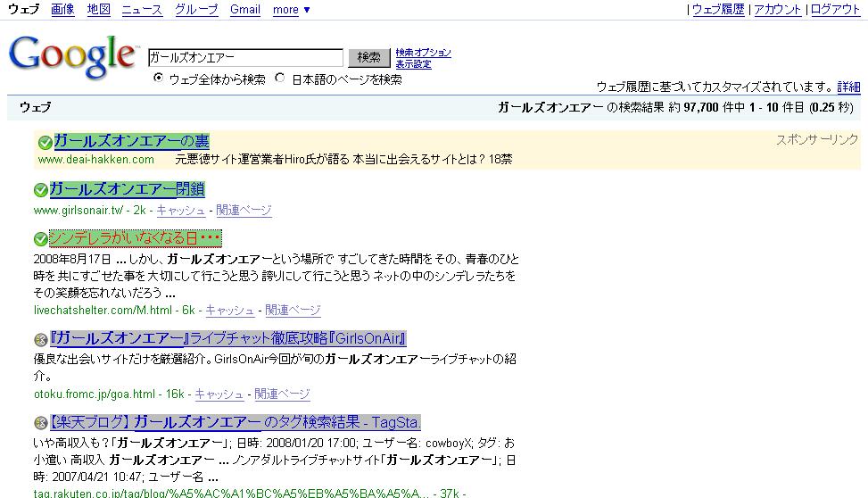Image resolution: width=868 pixels, height=498 pixels.
Task: Open キャッシュ link for livechatshelter.com
Action: 230,311
